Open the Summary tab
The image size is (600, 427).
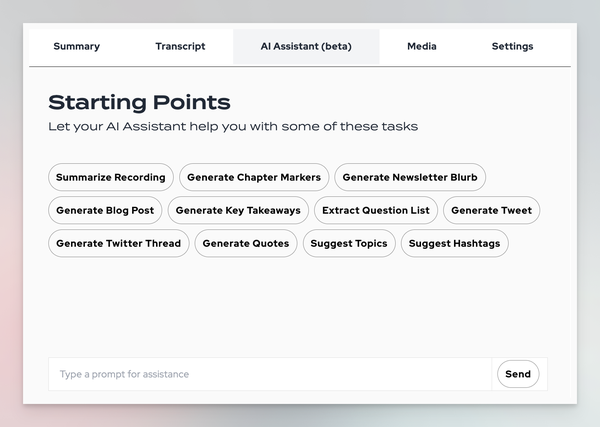click(x=77, y=46)
